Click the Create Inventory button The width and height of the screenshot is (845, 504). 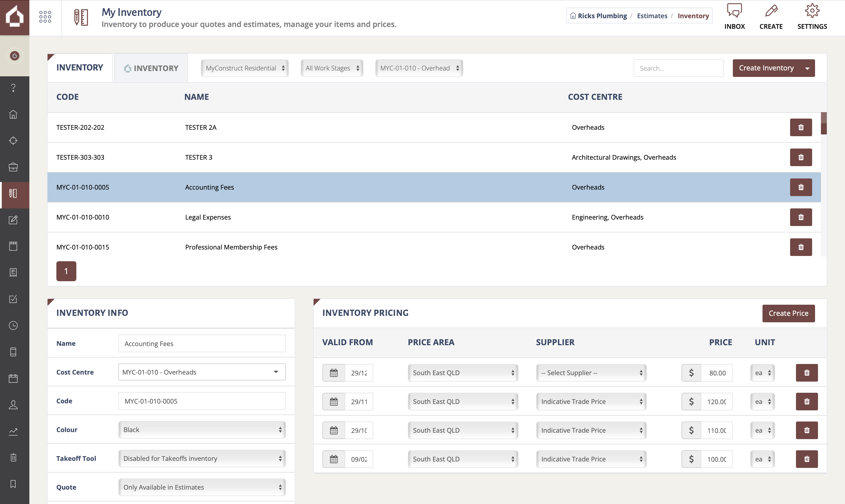(766, 68)
